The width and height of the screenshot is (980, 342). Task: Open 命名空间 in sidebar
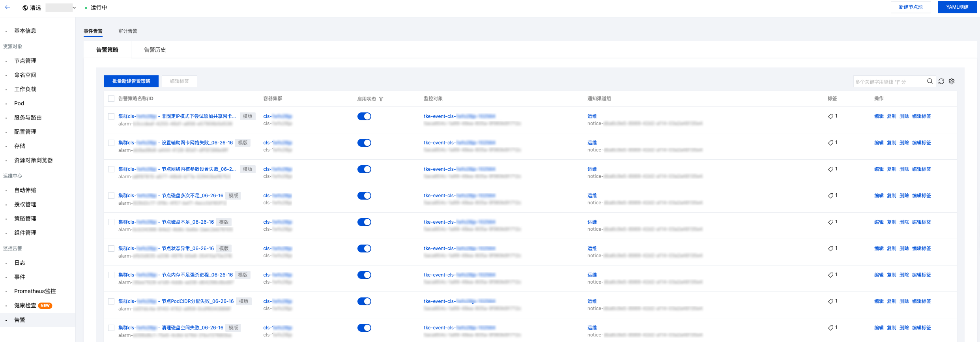[x=25, y=75]
